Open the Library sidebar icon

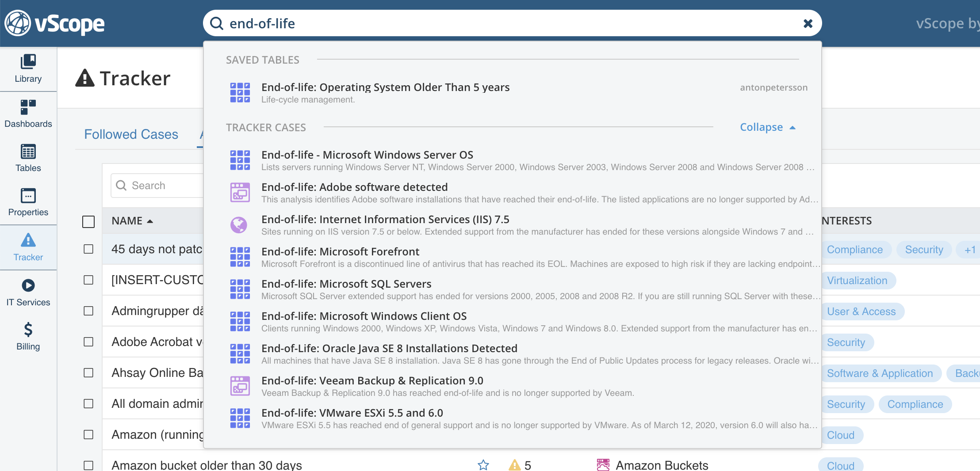28,62
